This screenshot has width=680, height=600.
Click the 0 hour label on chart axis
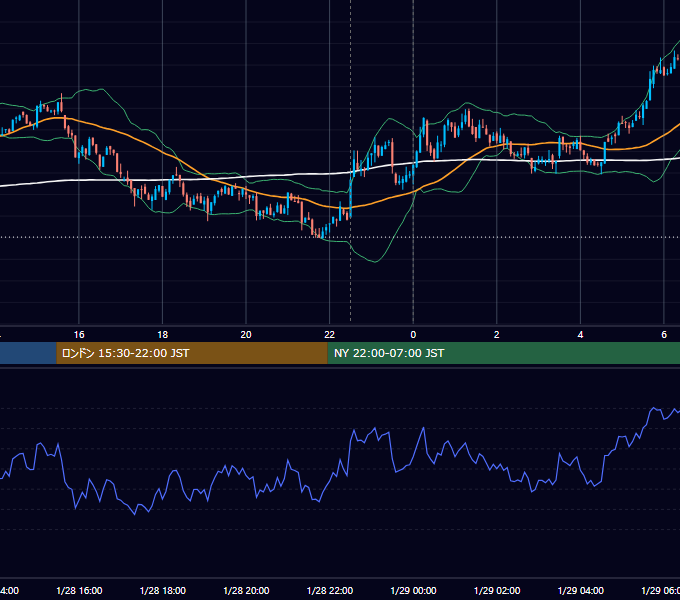[x=413, y=335]
